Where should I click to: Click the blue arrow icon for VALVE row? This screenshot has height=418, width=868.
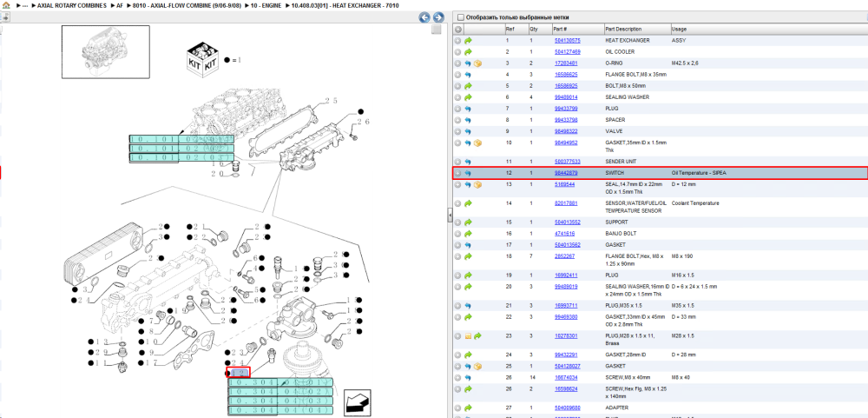tap(468, 131)
